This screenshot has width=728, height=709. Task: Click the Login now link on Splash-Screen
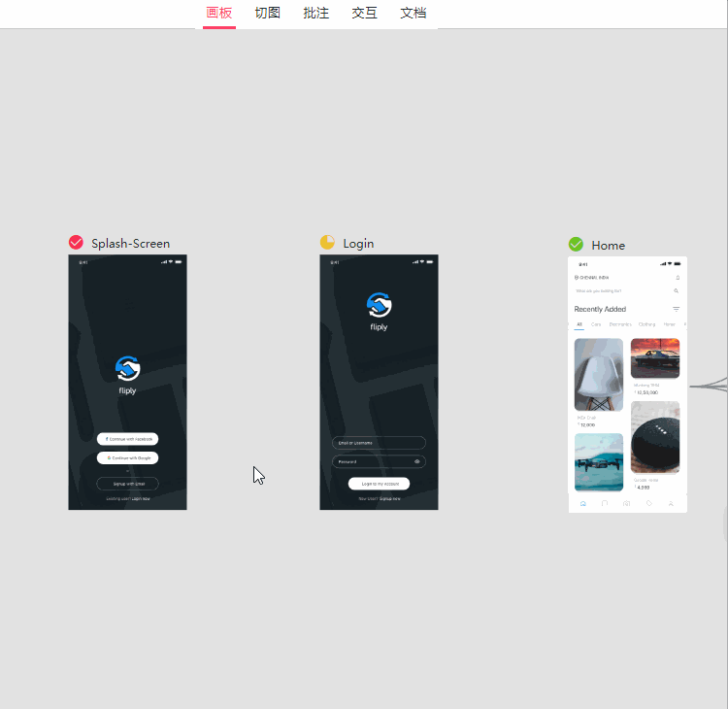[x=141, y=498]
